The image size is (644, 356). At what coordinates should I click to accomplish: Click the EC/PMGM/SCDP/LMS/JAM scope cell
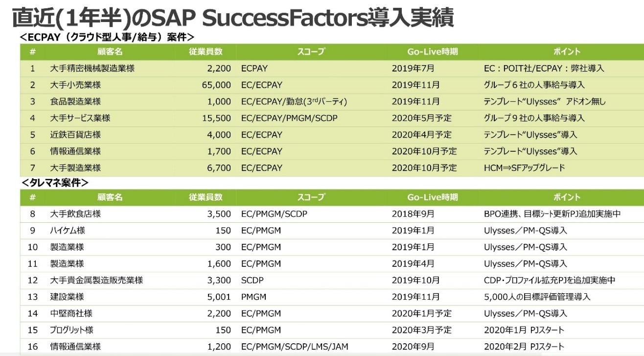point(295,347)
